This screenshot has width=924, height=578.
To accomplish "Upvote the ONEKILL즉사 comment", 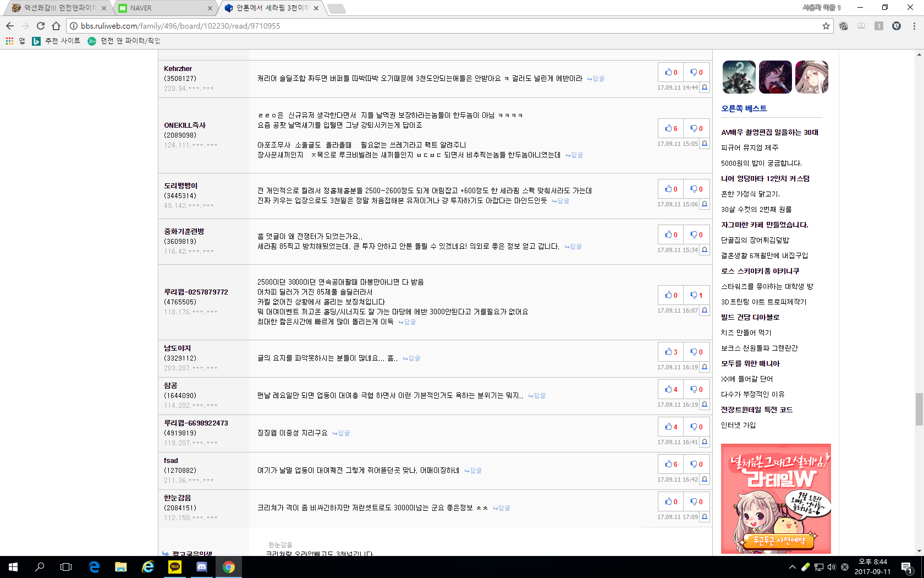I will [x=670, y=128].
